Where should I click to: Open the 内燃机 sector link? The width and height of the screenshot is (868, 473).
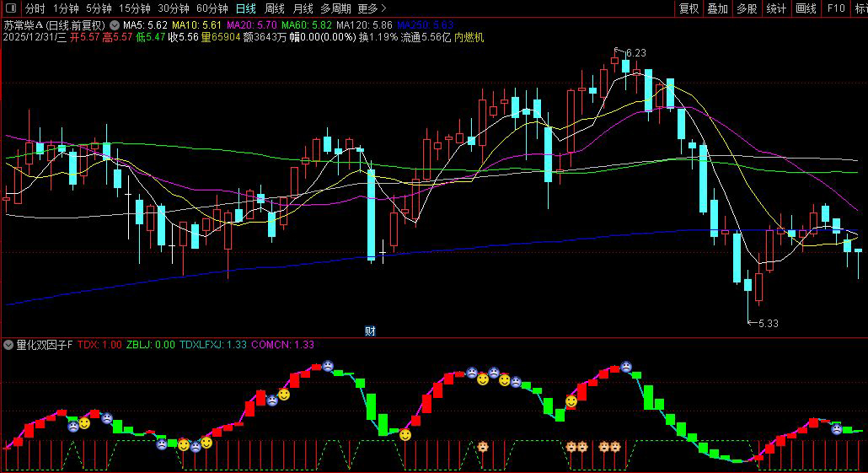coord(469,37)
